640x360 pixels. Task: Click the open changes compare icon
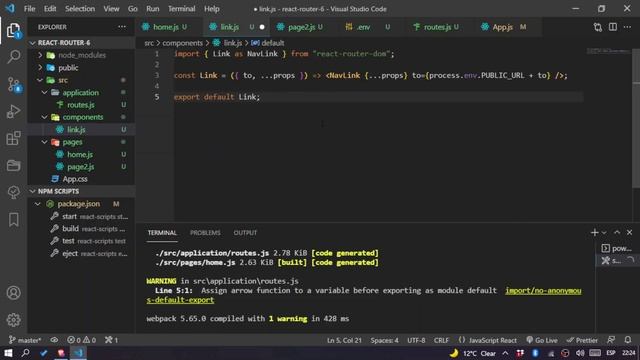598,27
